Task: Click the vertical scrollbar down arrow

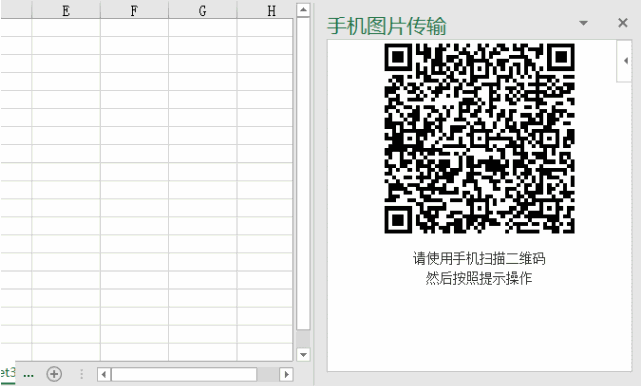Action: pyautogui.click(x=303, y=355)
